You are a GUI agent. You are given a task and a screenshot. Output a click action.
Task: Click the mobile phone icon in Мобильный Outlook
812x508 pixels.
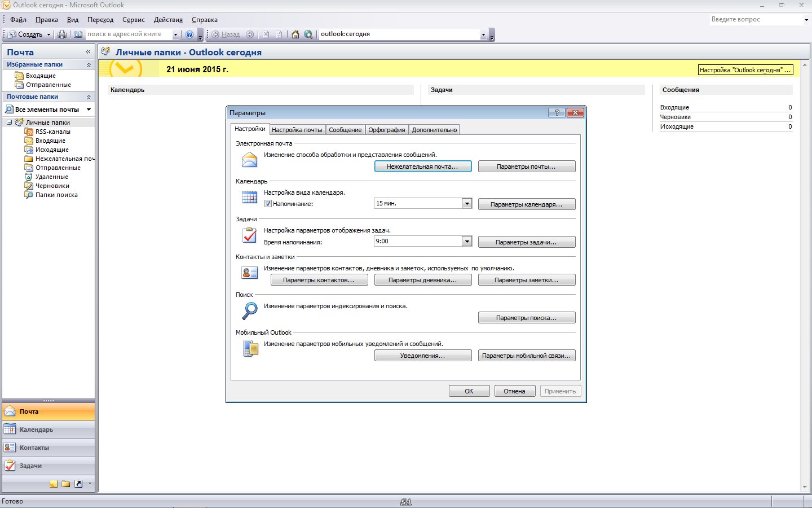click(250, 348)
